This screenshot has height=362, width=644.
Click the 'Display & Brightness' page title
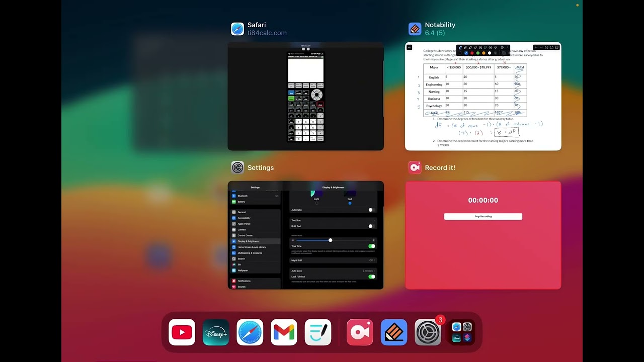coord(333,188)
